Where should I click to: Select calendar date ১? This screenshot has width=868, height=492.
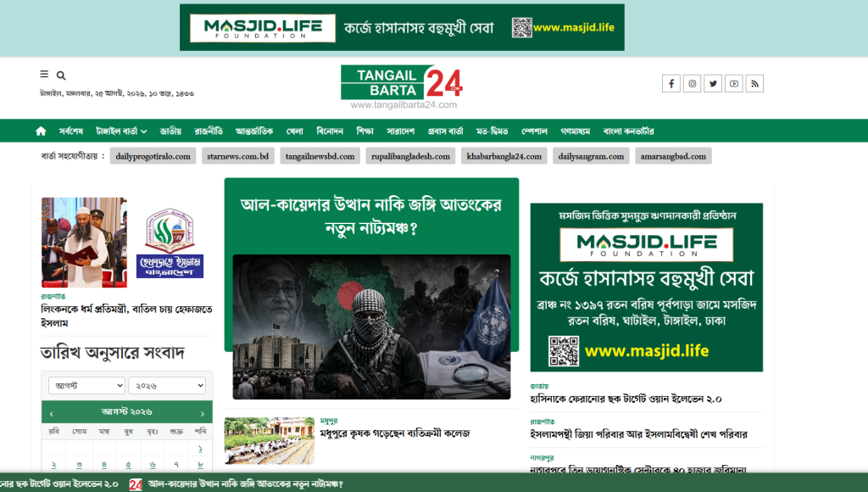[200, 448]
